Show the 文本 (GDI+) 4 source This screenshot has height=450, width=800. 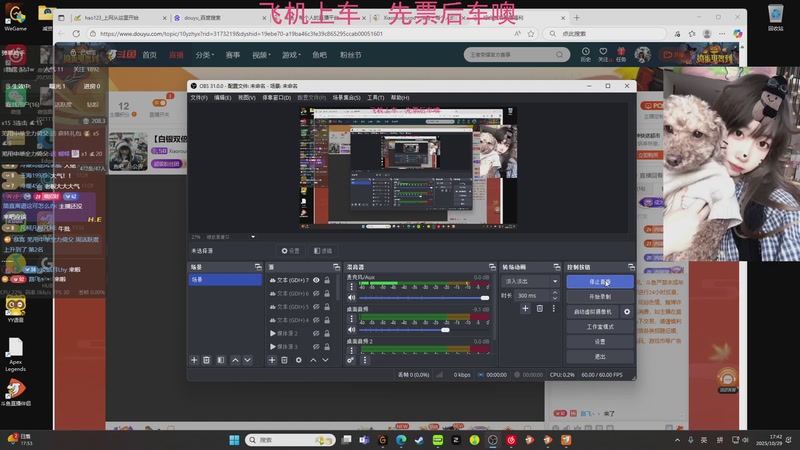(316, 320)
